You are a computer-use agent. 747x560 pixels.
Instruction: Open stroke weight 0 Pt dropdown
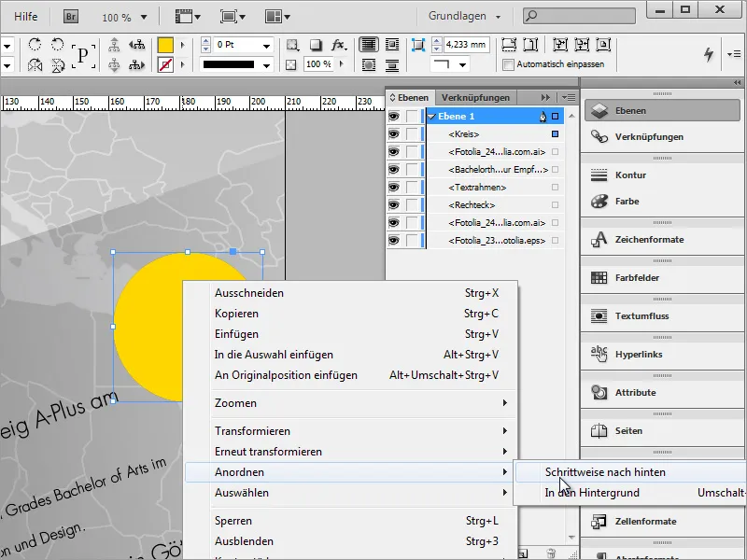(266, 46)
